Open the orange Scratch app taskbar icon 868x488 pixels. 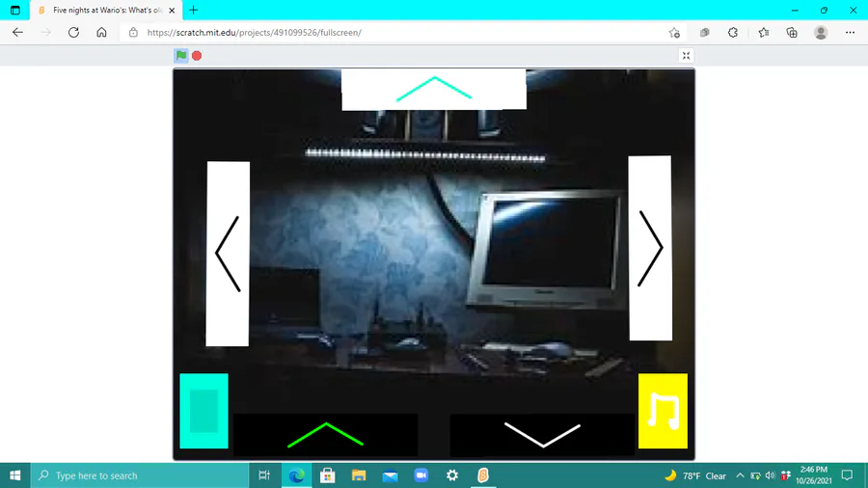click(483, 475)
